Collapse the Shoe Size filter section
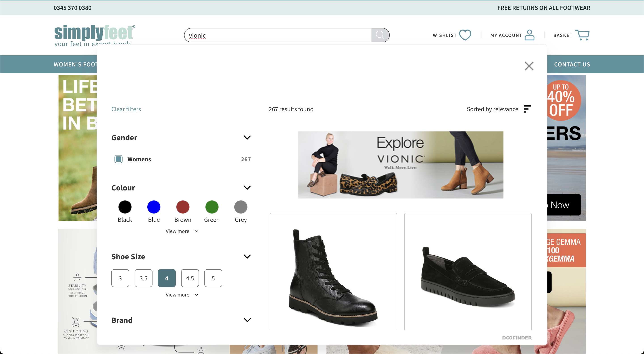 point(247,256)
